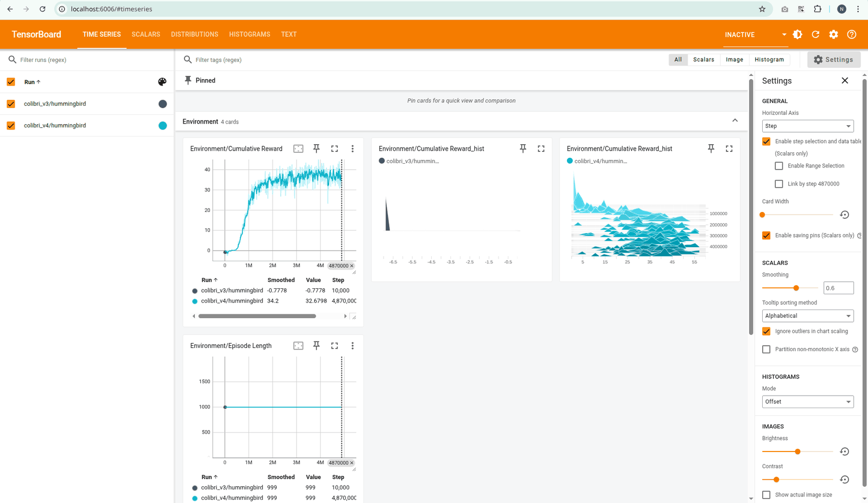Reset image Brightness to default

click(x=844, y=452)
